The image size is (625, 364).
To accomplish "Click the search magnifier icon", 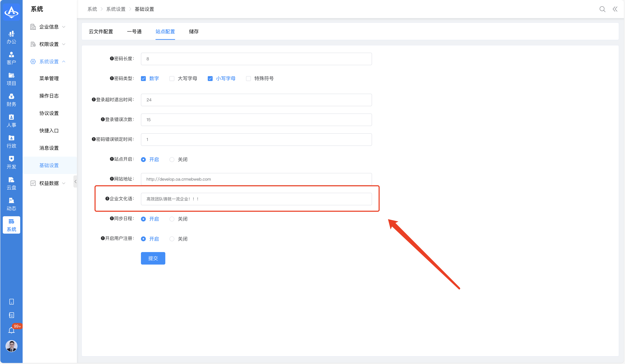I will click(602, 9).
